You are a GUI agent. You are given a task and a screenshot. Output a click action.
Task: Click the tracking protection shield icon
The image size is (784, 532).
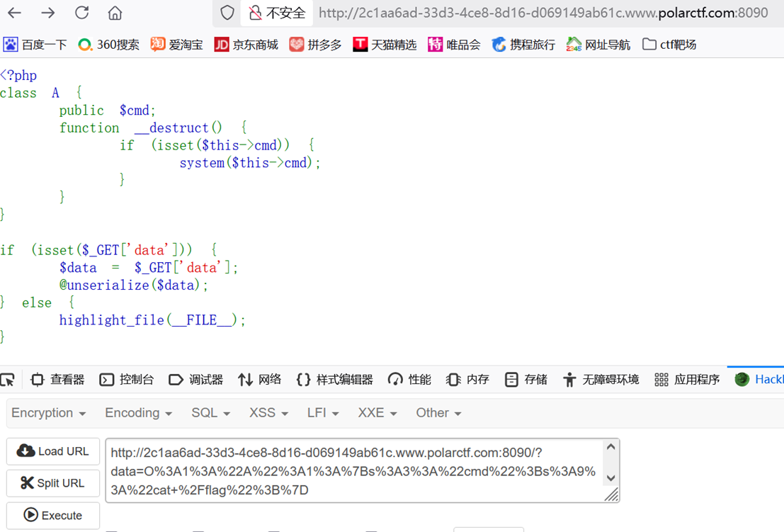[227, 12]
